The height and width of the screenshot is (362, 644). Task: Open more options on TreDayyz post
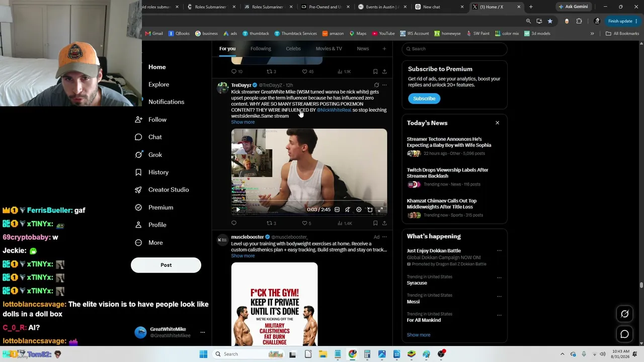point(384,85)
